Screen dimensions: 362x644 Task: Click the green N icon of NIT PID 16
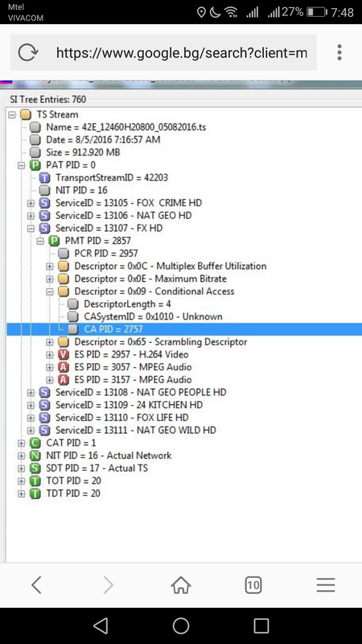(x=35, y=456)
